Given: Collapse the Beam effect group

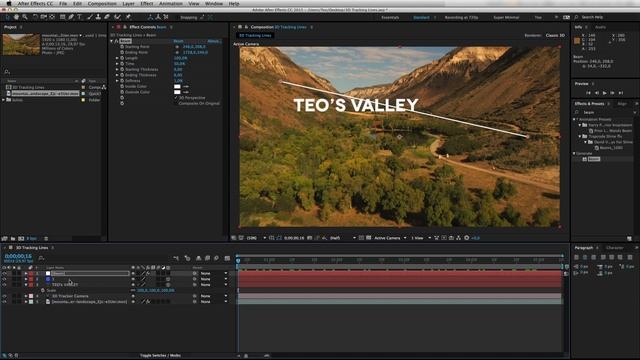Looking at the screenshot, I should pos(112,41).
